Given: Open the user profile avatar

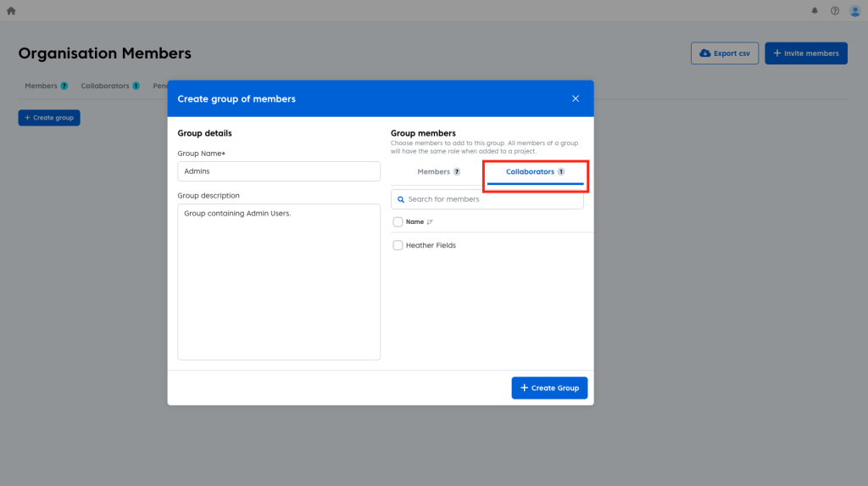Looking at the screenshot, I should 854,11.
